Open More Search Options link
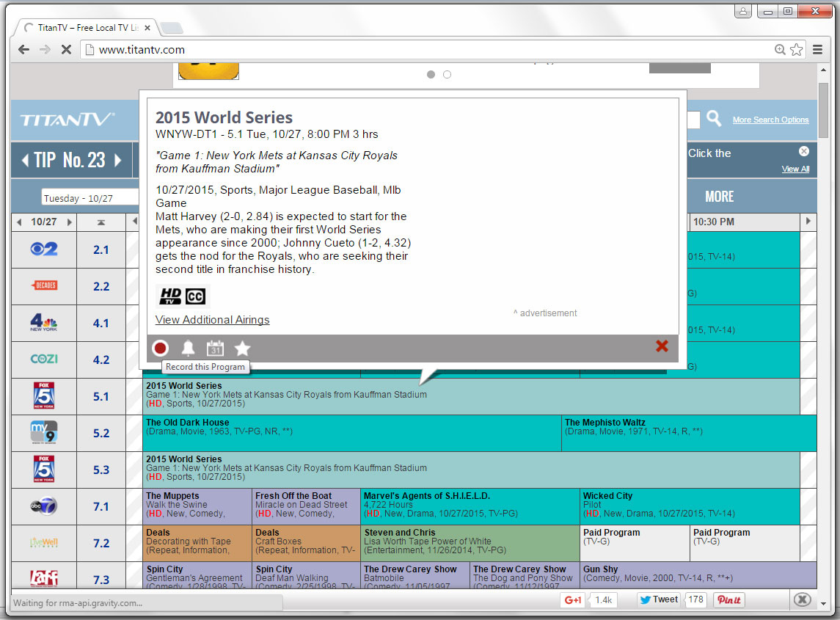The height and width of the screenshot is (620, 840). point(770,120)
